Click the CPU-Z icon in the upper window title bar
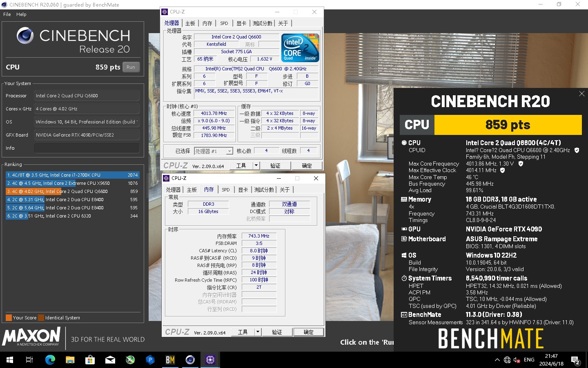 click(x=165, y=12)
